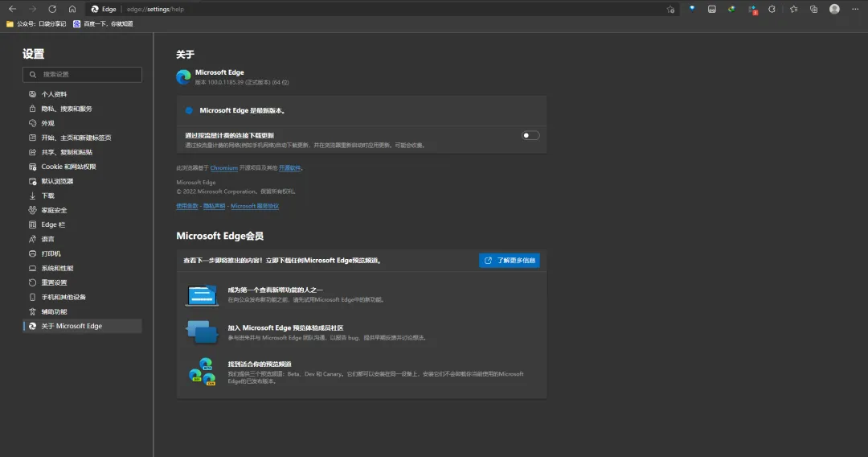Click the 关于 page heading
The width and height of the screenshot is (868, 457).
186,54
